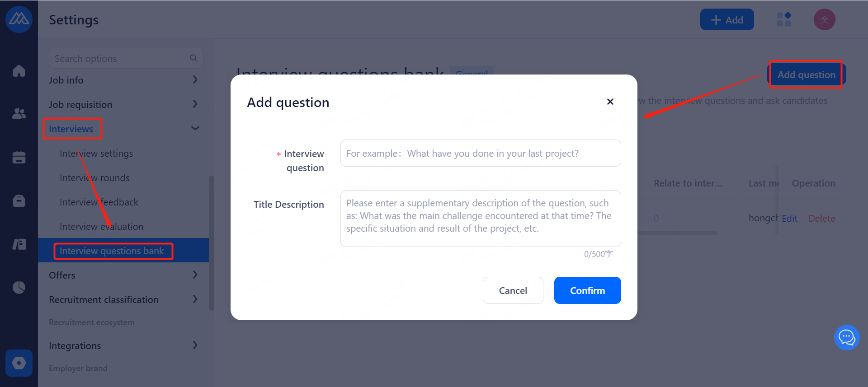Screen dimensions: 868x387
Task: Expand the Job info section
Action: tap(195, 80)
